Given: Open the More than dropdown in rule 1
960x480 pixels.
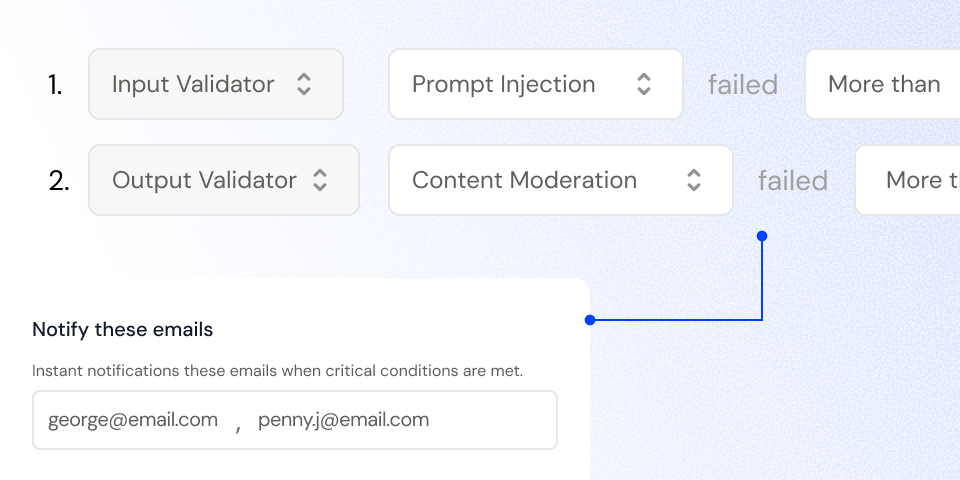Looking at the screenshot, I should point(884,84).
